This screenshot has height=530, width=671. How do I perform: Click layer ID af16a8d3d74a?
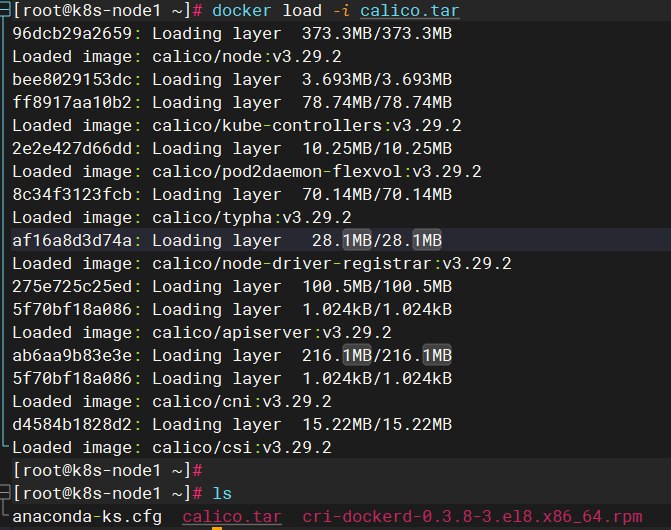tap(72, 240)
